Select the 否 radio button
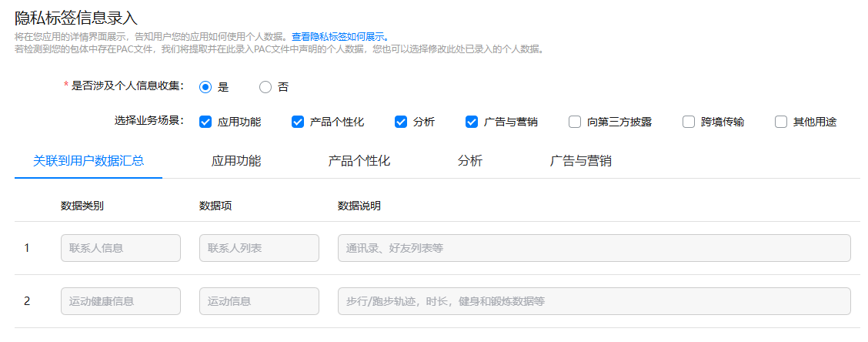 tap(265, 87)
